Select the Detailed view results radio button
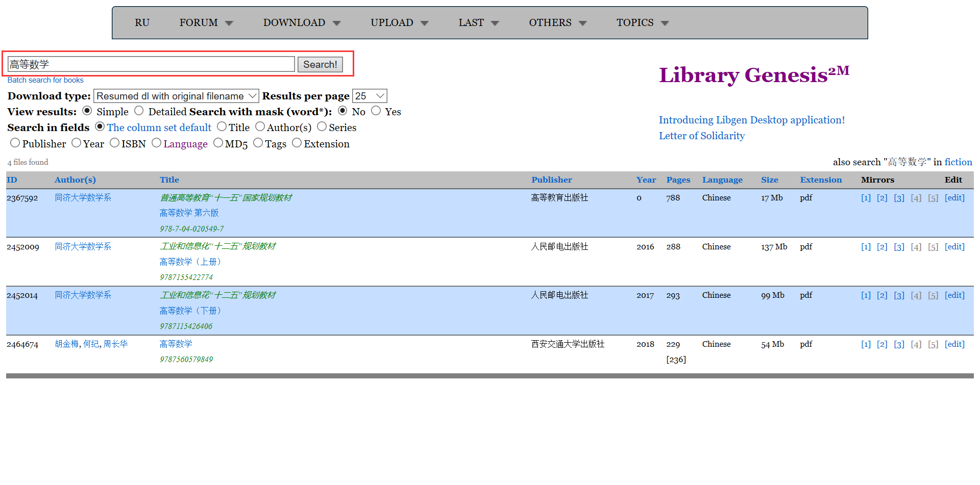Screen dimensions: 980x485 pos(139,111)
